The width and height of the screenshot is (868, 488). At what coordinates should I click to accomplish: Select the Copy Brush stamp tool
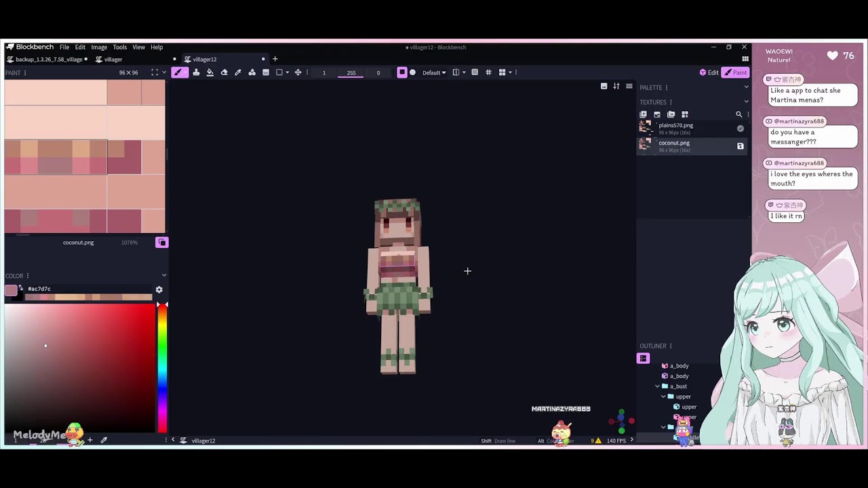tap(196, 73)
